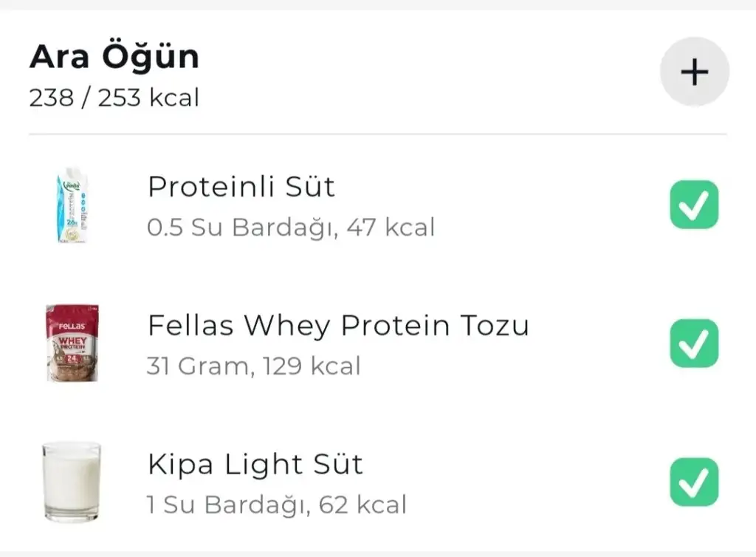The image size is (756, 557).
Task: Tap the Ara Öğün section heading
Action: pos(114,57)
